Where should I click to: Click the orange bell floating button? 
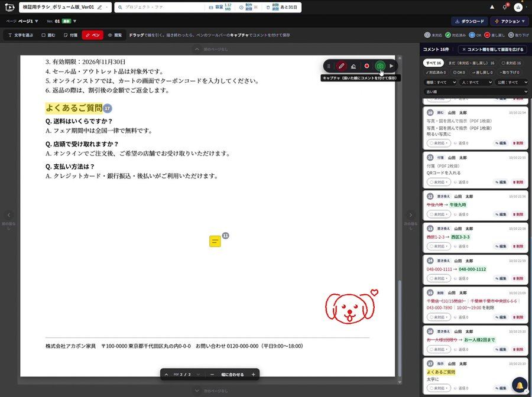click(520, 385)
